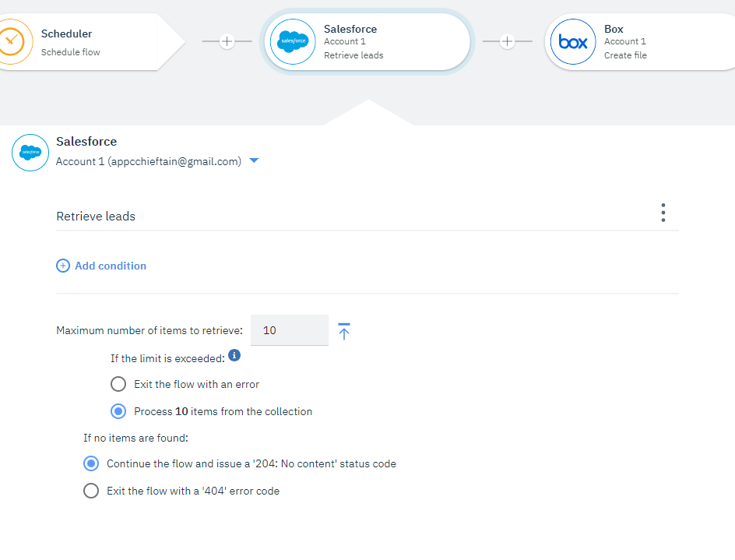The width and height of the screenshot is (735, 560).
Task: Open the Box node logo in flow
Action: click(x=573, y=42)
